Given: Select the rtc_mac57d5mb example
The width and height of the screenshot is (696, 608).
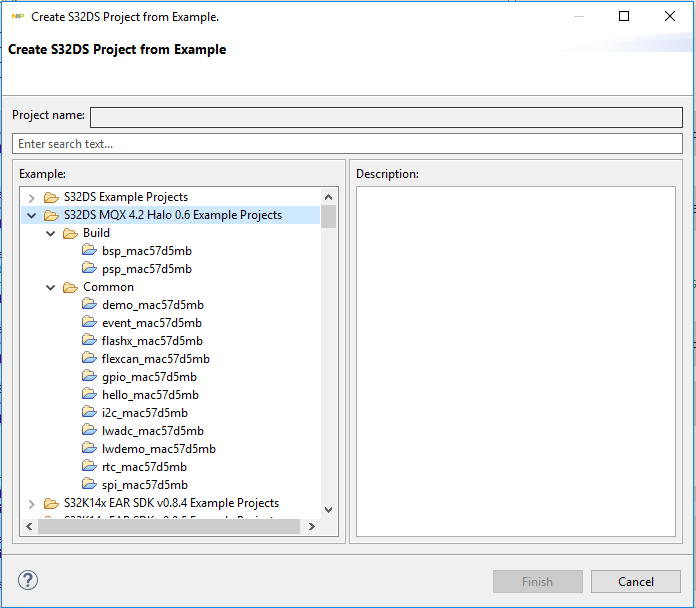Looking at the screenshot, I should point(144,467).
